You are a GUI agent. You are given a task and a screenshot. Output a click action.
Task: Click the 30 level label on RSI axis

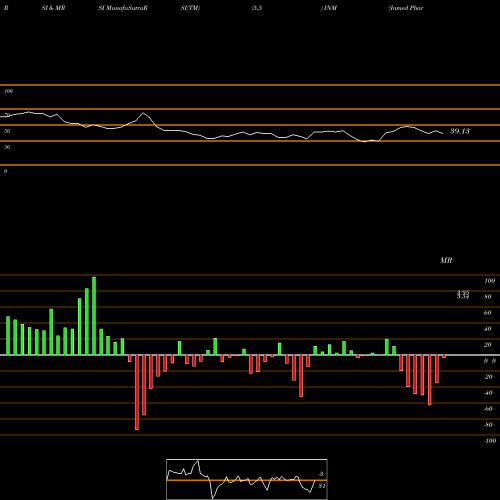pyautogui.click(x=7, y=147)
